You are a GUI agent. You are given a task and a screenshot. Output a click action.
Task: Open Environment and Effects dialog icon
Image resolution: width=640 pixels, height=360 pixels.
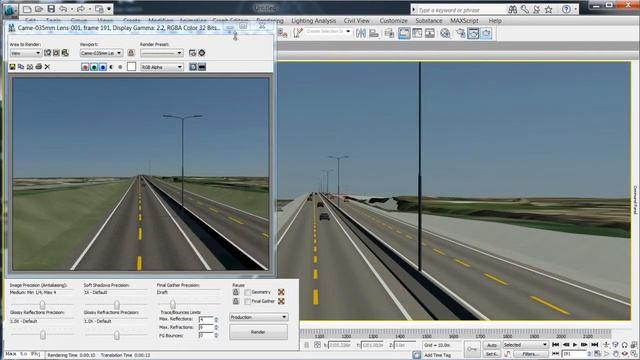pyautogui.click(x=202, y=53)
